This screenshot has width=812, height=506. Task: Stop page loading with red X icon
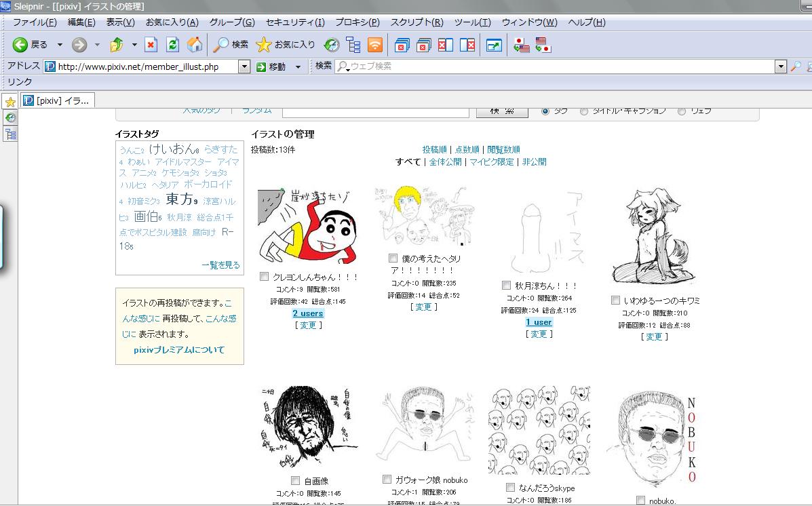click(151, 45)
